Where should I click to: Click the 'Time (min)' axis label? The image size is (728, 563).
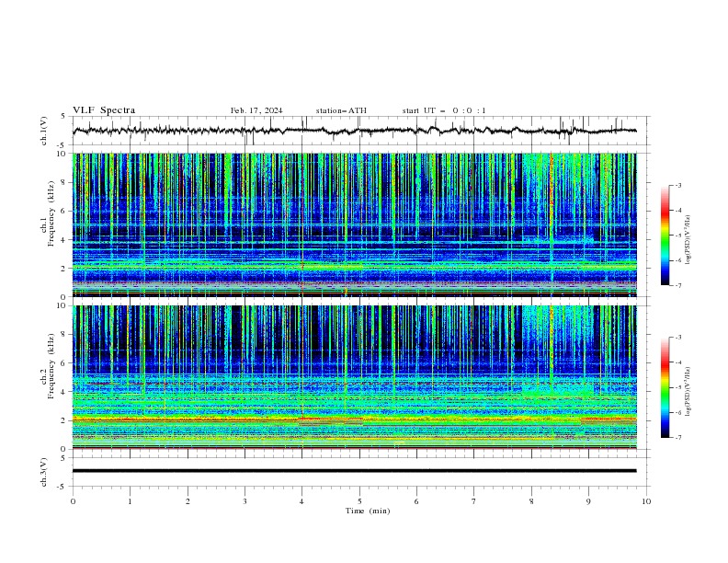(368, 511)
